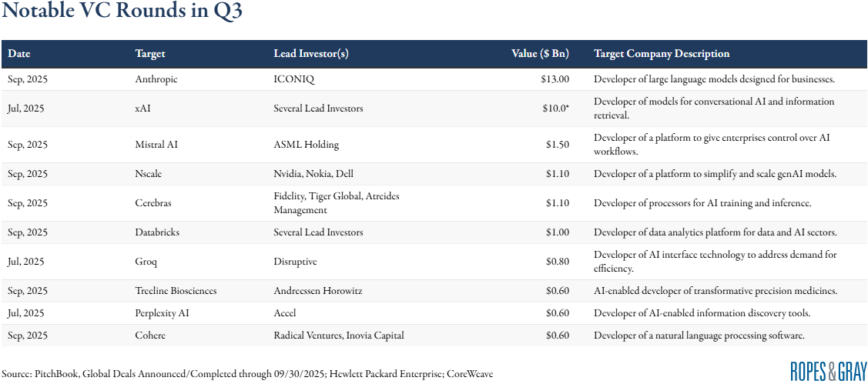The width and height of the screenshot is (868, 384).
Task: Click the $13.00 value for Anthropic
Action: 555,79
